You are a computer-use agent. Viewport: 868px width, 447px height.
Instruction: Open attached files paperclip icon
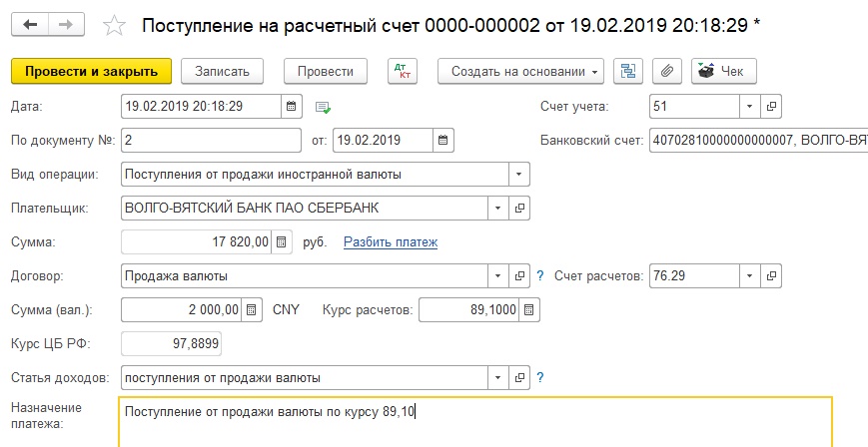pyautogui.click(x=664, y=71)
